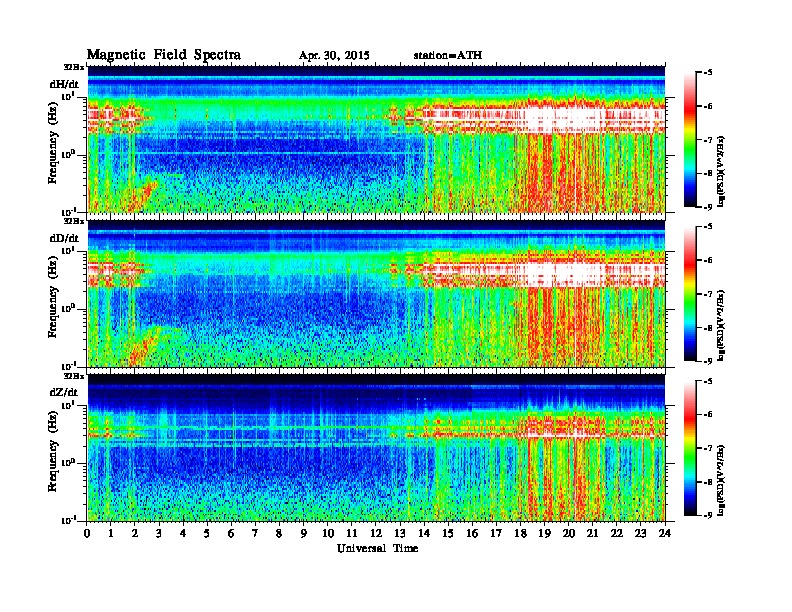This screenshot has height=612, width=792.
Task: Select the date "Apr. 30, 2015"
Action: [334, 56]
